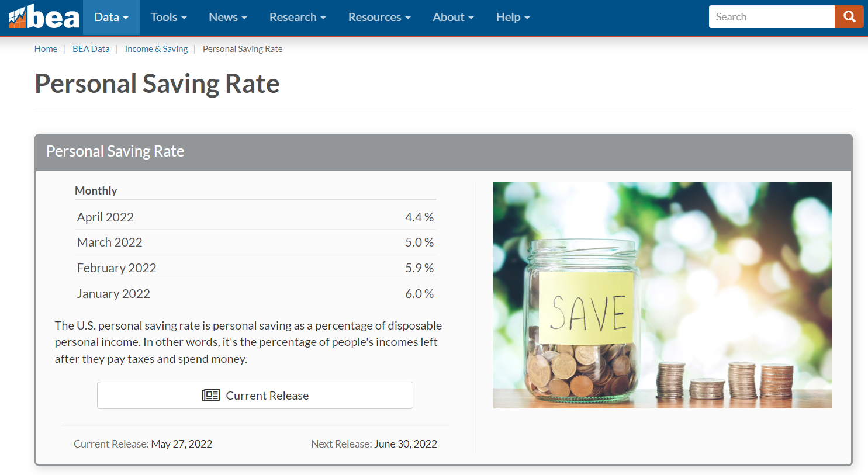The width and height of the screenshot is (868, 475).
Task: Select the 5.9 % value
Action: [420, 268]
